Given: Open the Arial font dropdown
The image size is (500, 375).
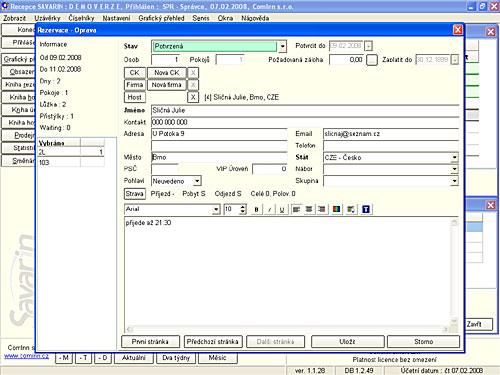Looking at the screenshot, I should coord(216,209).
